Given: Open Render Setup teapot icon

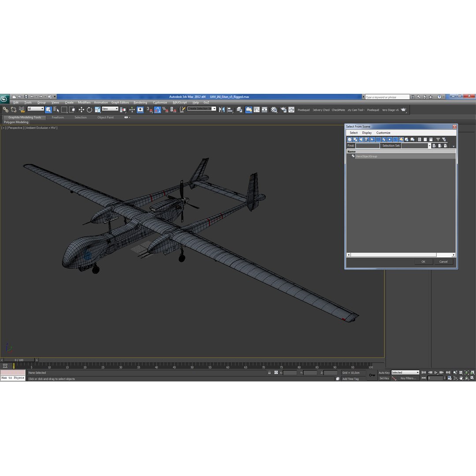Looking at the screenshot, I should pyautogui.click(x=283, y=110).
